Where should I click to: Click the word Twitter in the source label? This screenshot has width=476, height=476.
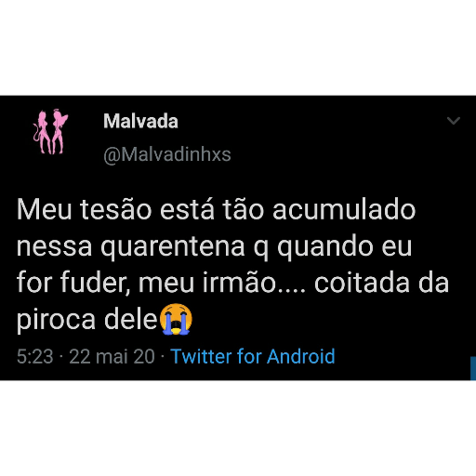(x=201, y=356)
